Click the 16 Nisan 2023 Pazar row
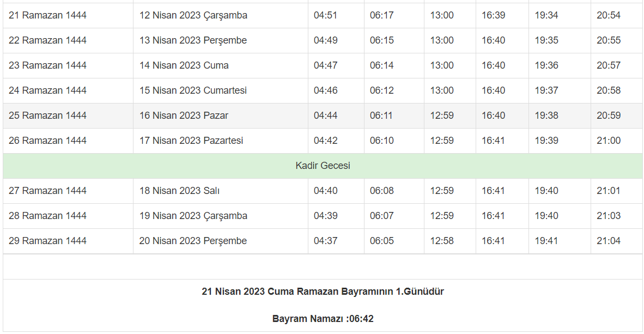The image size is (644, 334). [184, 116]
